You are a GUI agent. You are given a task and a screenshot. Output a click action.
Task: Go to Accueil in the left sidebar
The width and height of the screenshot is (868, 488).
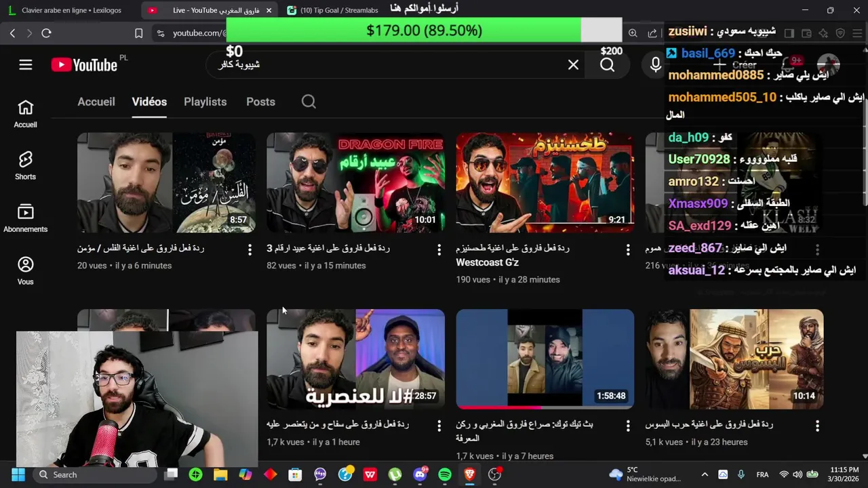[26, 114]
